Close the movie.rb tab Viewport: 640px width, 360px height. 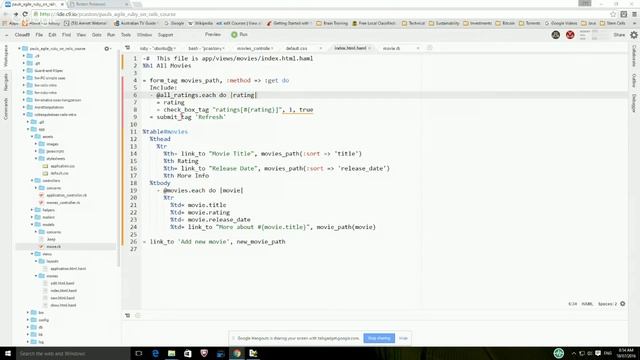pos(418,49)
